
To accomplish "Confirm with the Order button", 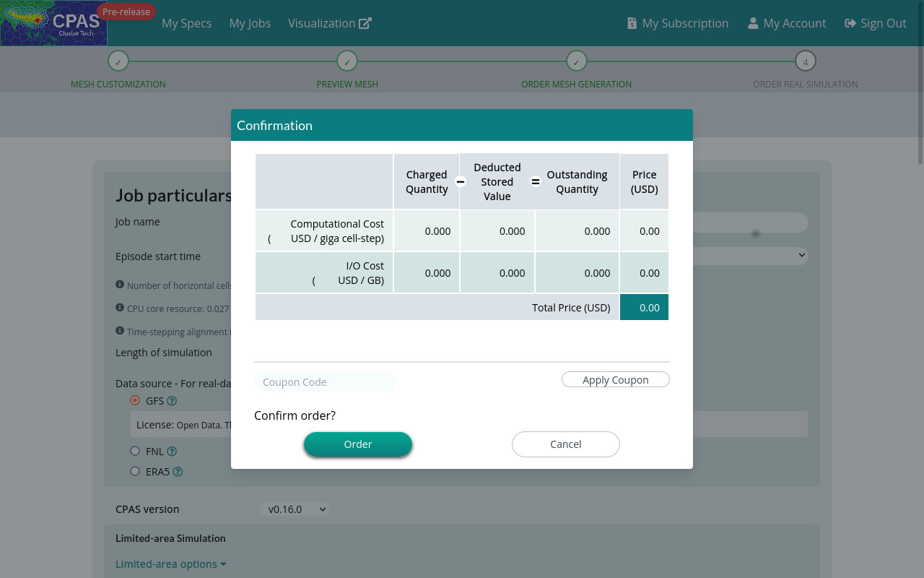I will pos(358,444).
